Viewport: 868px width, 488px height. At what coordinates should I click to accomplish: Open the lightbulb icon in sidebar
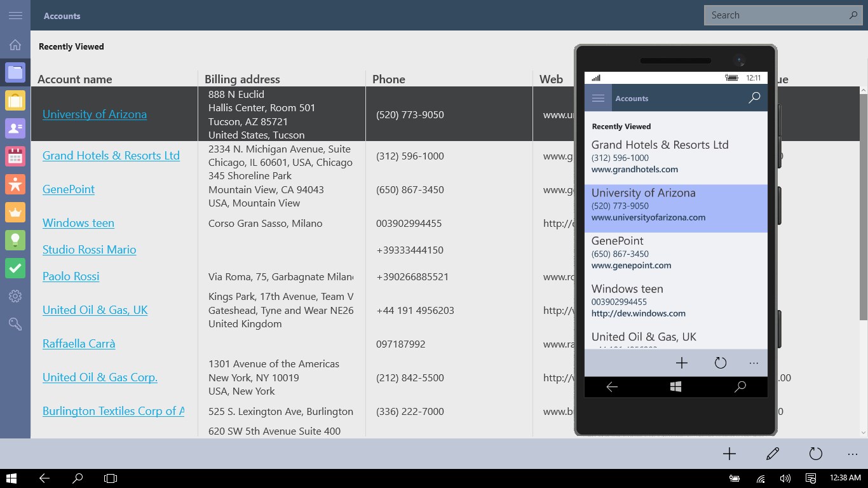15,240
